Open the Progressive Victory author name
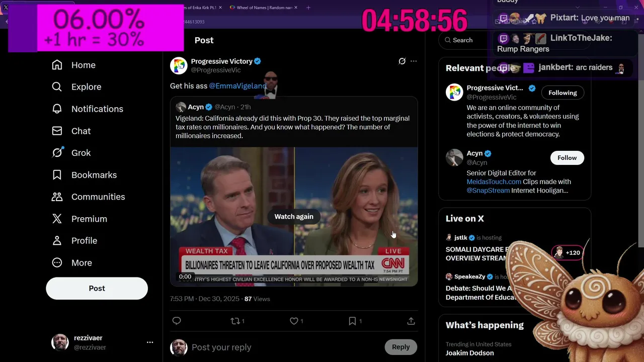Image resolution: width=644 pixels, height=362 pixels. point(222,61)
